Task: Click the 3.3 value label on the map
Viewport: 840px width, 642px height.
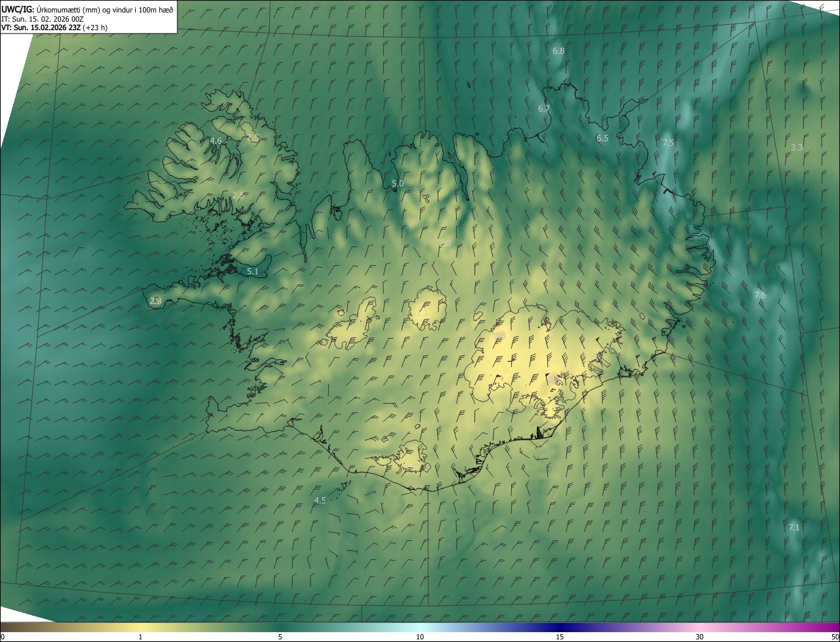Action: click(x=797, y=147)
